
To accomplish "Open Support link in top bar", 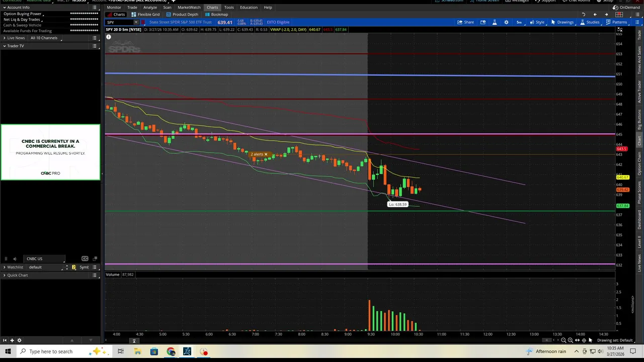I will [545, 1].
